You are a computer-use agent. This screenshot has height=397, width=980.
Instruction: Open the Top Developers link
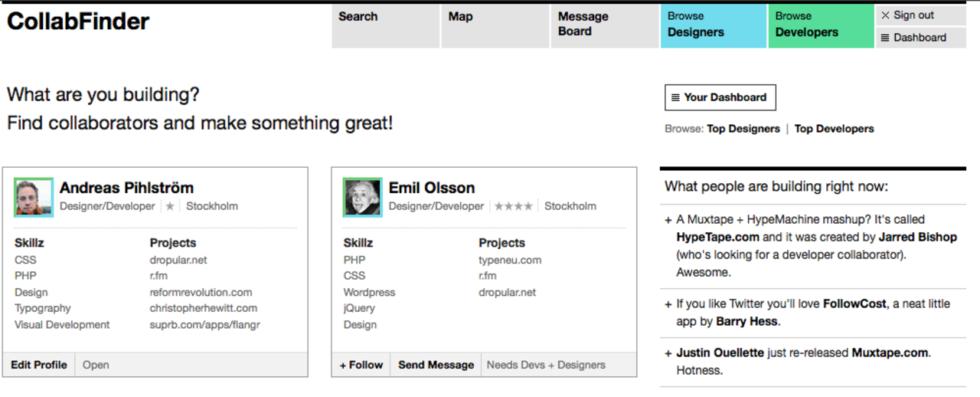(x=834, y=129)
